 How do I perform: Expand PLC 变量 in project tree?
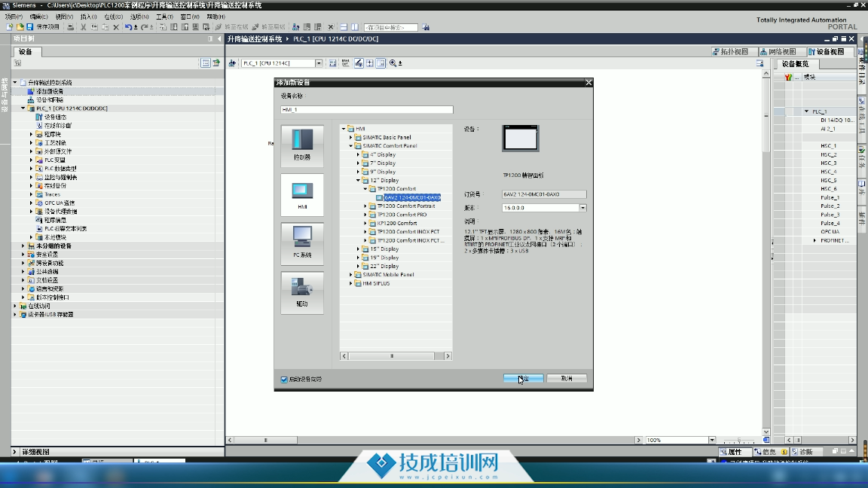tap(31, 160)
